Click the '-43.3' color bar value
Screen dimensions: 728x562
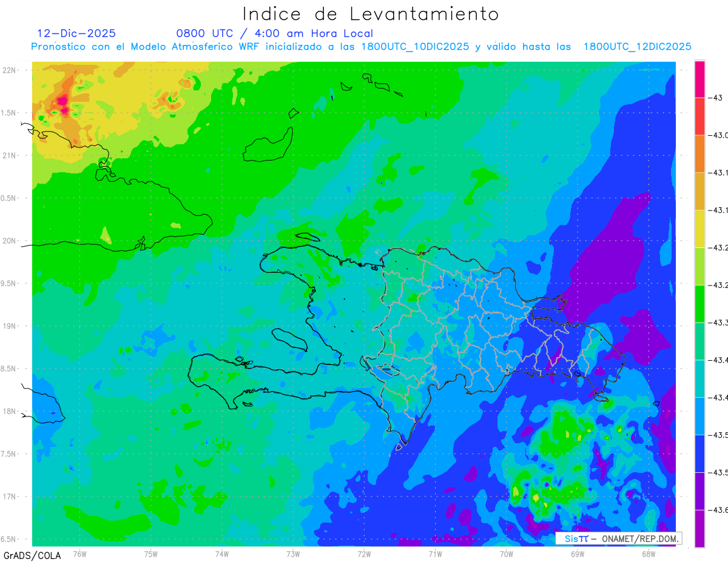coord(718,323)
